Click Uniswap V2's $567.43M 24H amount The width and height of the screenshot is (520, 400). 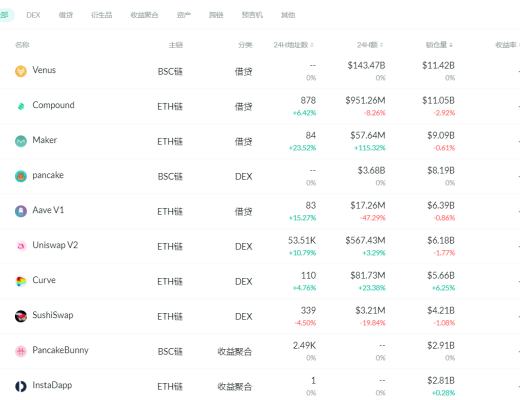click(x=365, y=240)
